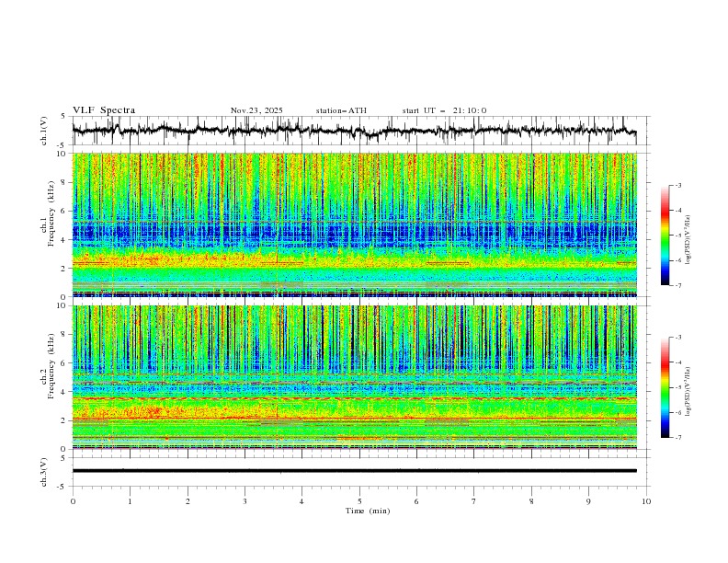Click the ch.2 spectrogram image
The height and width of the screenshot is (563, 728).
tap(355, 377)
